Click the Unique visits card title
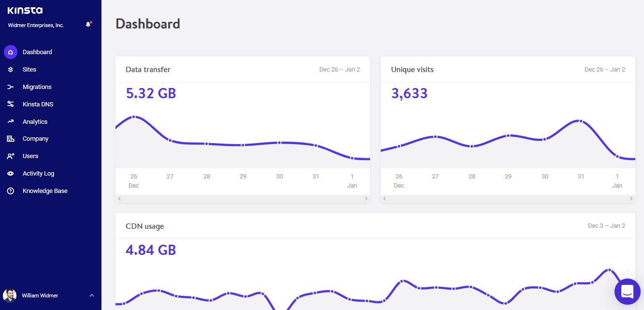The width and height of the screenshot is (644, 310). coord(412,70)
